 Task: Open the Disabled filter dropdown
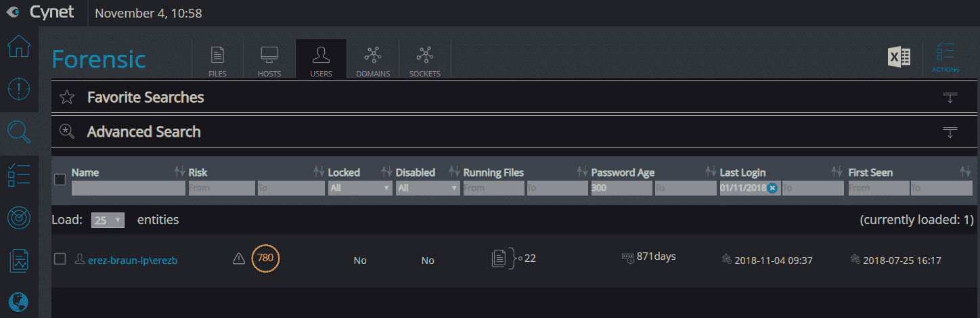pos(428,188)
